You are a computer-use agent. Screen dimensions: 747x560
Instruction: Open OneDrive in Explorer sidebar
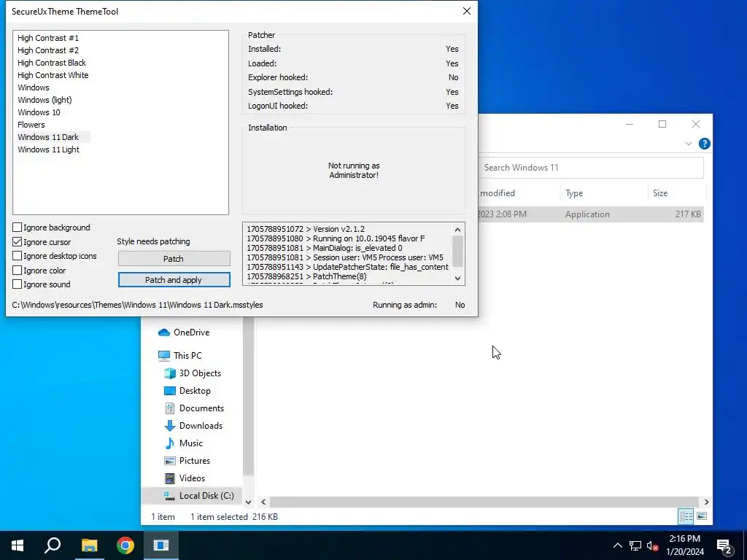coord(191,332)
